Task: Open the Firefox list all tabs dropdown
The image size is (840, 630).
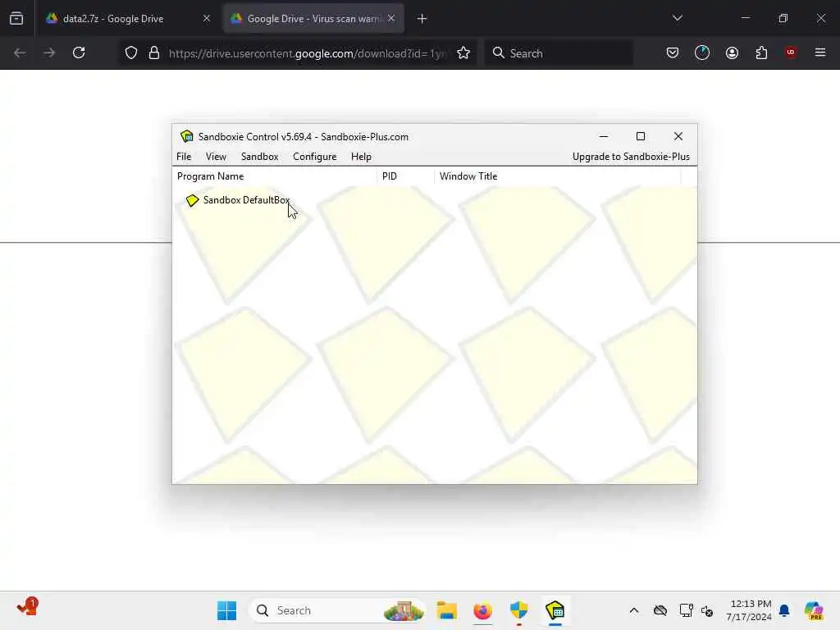Action: [677, 18]
